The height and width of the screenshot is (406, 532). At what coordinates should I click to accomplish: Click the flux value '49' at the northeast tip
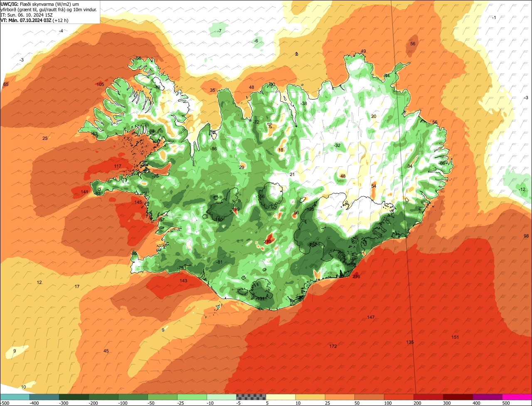tap(363, 51)
